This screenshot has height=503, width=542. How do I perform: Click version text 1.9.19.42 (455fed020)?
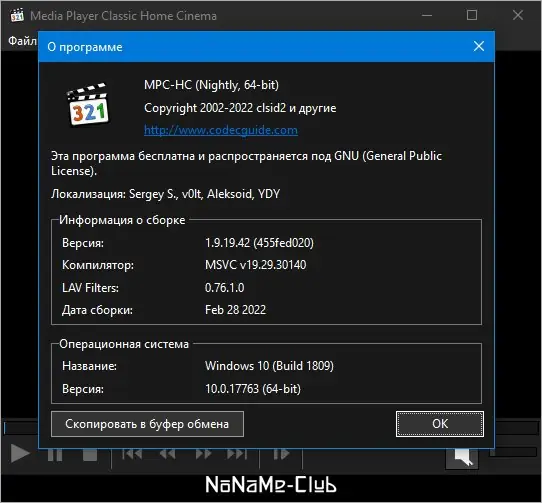[259, 243]
